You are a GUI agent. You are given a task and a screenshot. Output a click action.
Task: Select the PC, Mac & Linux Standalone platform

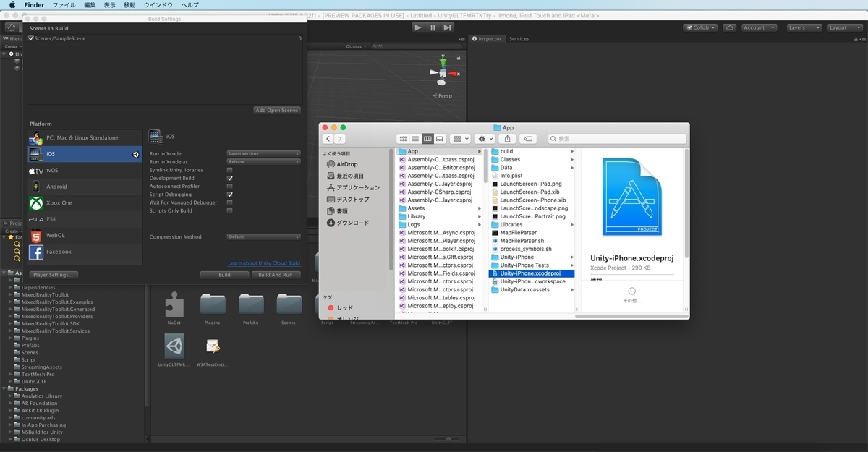tap(85, 137)
